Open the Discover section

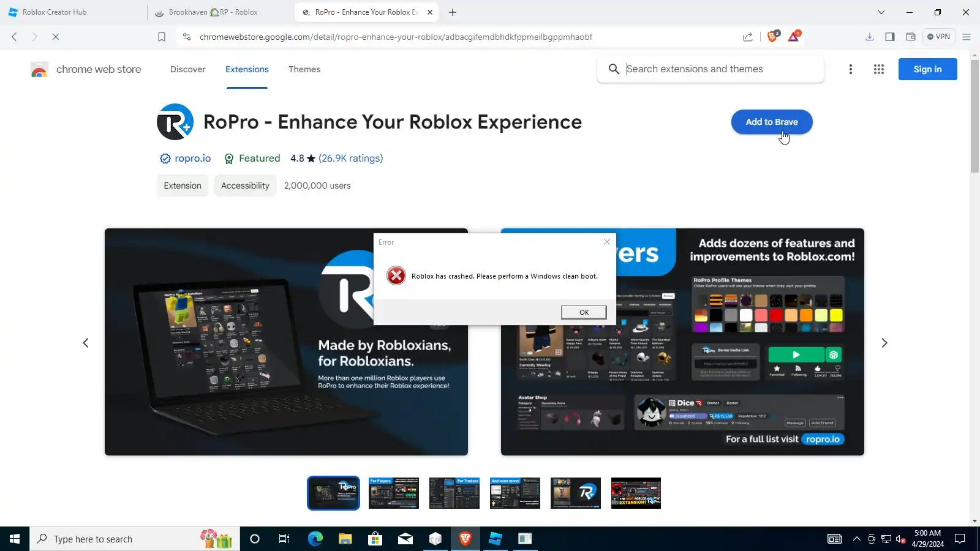(188, 69)
